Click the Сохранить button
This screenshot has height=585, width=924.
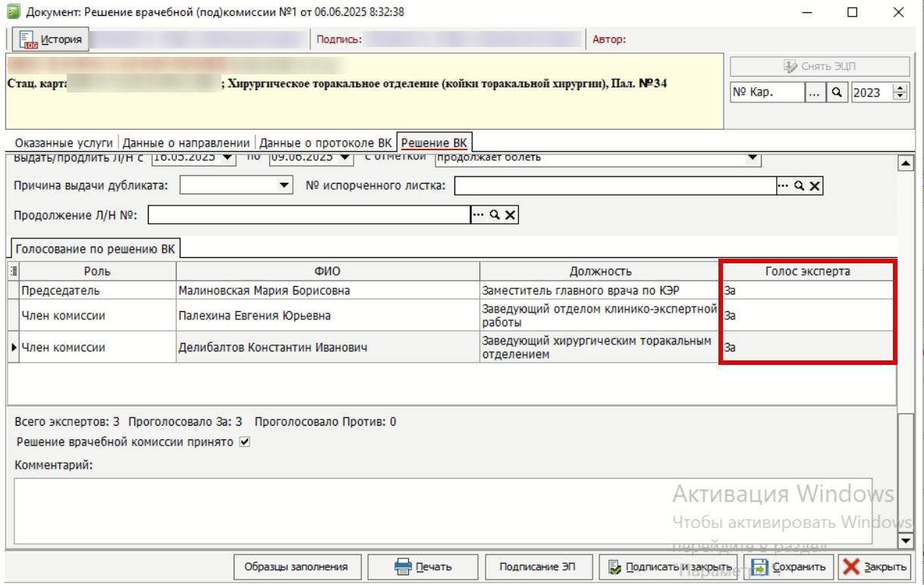pos(789,567)
